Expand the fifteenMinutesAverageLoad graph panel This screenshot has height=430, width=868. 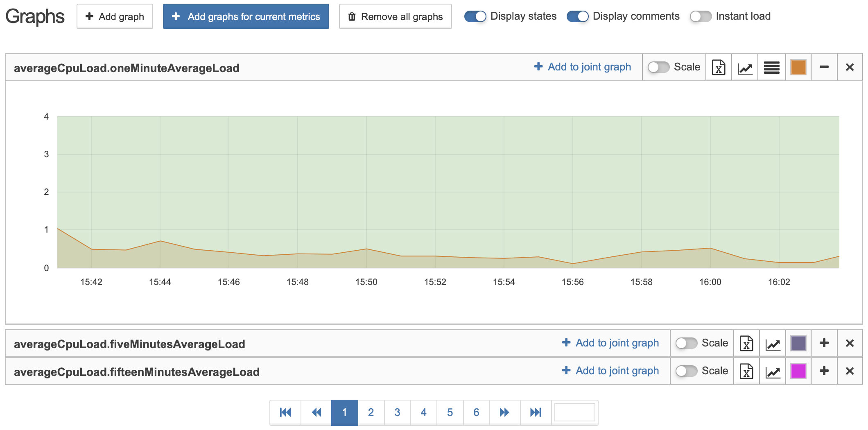pos(824,371)
